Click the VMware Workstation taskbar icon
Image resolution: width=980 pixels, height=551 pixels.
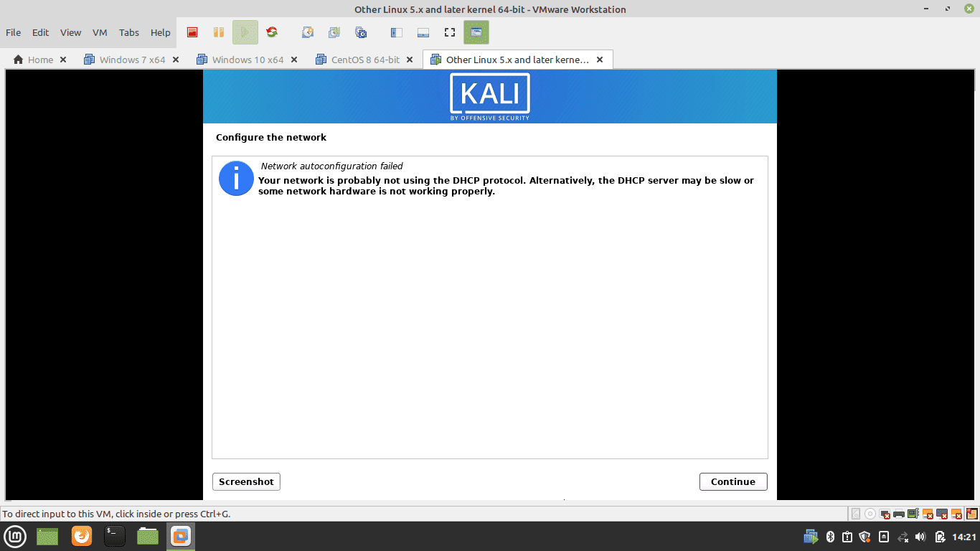181,536
